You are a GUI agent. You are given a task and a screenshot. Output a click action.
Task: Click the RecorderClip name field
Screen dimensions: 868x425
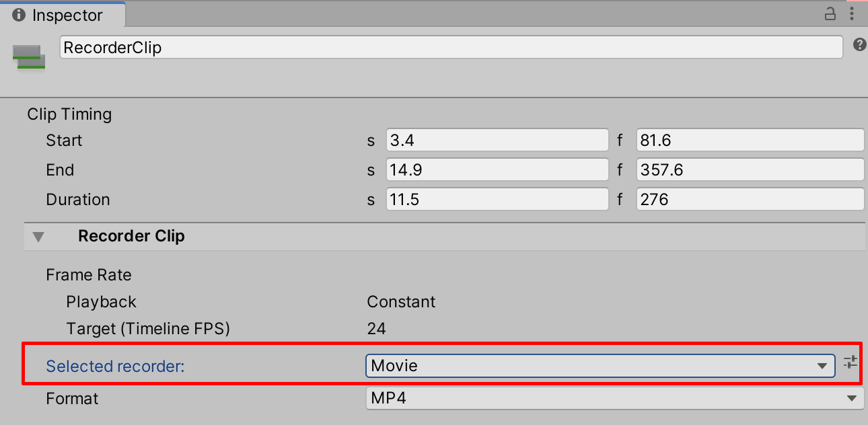tap(451, 48)
